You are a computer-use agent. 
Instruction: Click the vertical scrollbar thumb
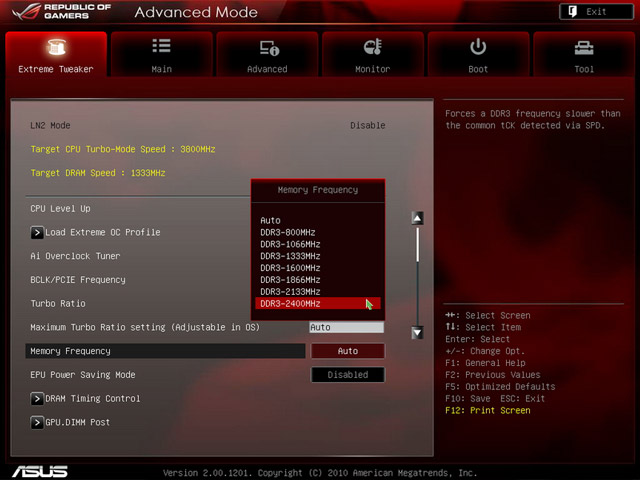[418, 244]
